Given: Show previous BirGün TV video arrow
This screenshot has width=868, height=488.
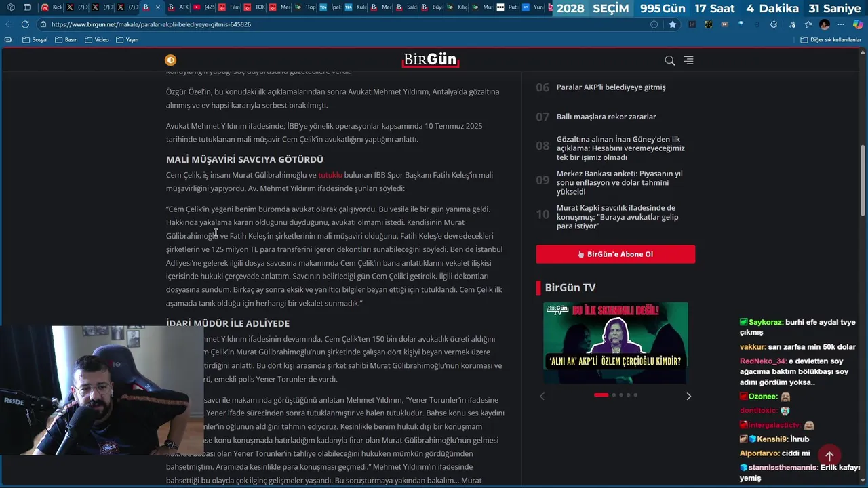Looking at the screenshot, I should coord(542,396).
